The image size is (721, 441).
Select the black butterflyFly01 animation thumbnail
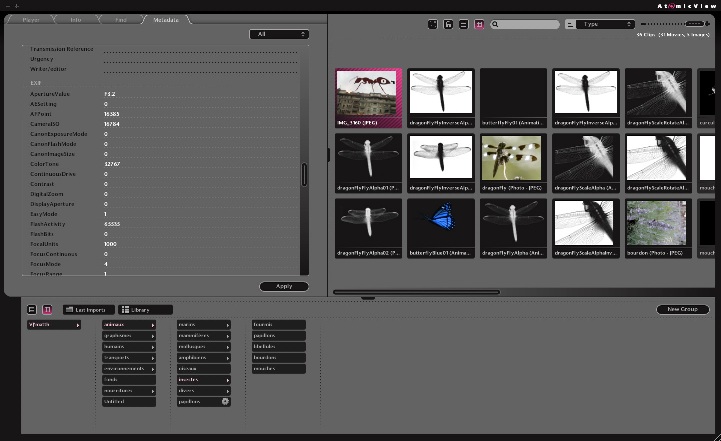(x=513, y=98)
